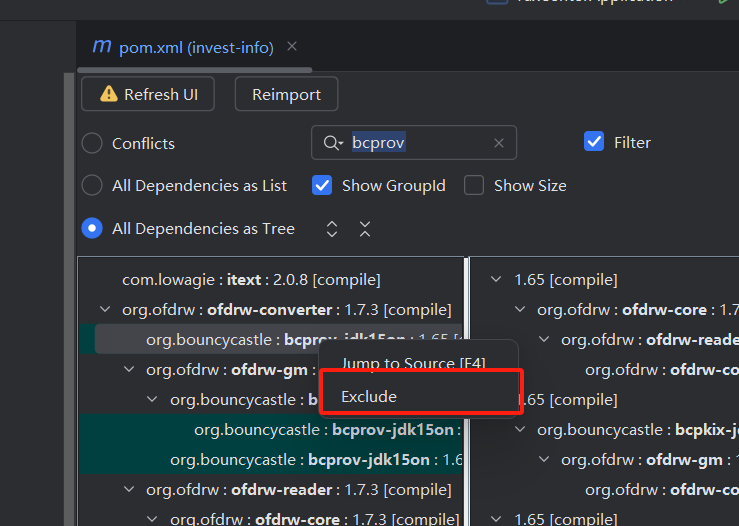Select the bcprov-jdk15on 1.6 row above ofdrw-reader

coord(271,460)
